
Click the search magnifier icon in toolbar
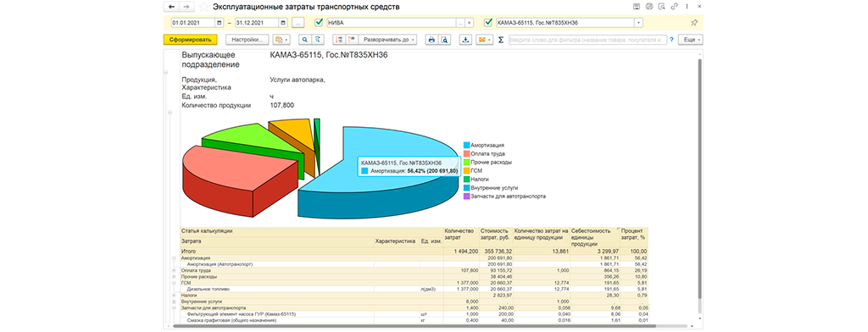point(304,40)
